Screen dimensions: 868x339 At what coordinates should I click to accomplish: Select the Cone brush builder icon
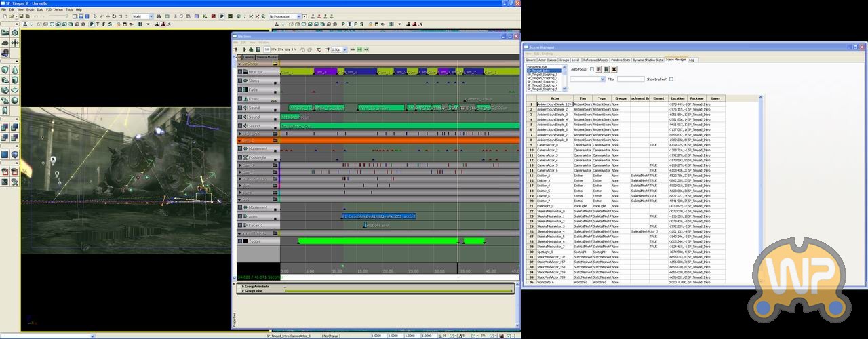14,70
